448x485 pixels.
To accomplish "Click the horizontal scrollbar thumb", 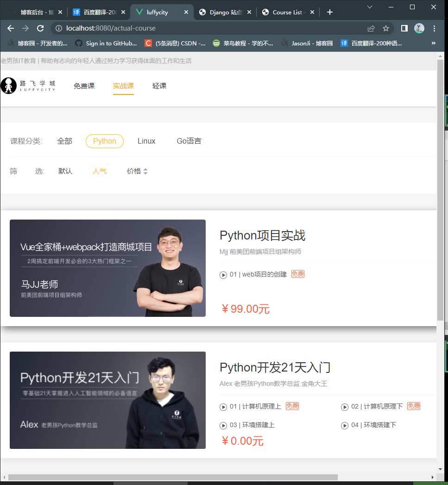I will click(173, 477).
